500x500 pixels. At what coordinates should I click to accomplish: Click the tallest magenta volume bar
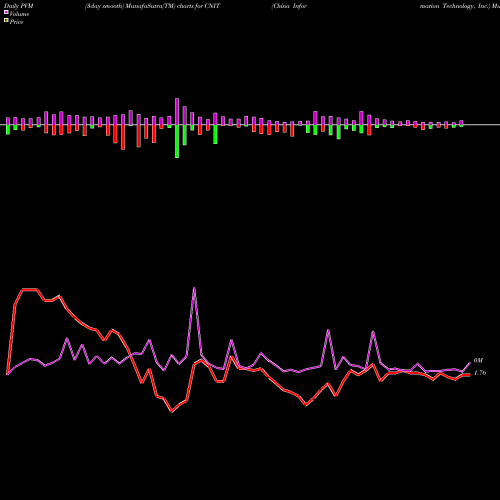click(x=177, y=112)
